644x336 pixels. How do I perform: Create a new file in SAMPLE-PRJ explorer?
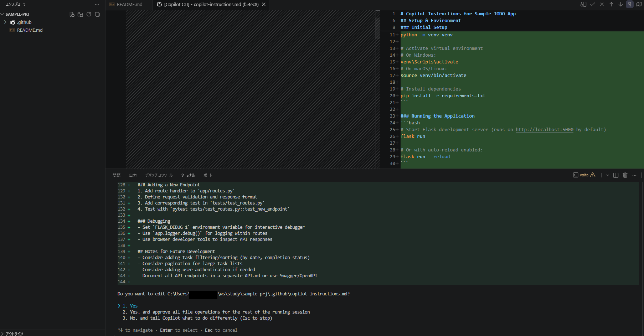coord(72,14)
